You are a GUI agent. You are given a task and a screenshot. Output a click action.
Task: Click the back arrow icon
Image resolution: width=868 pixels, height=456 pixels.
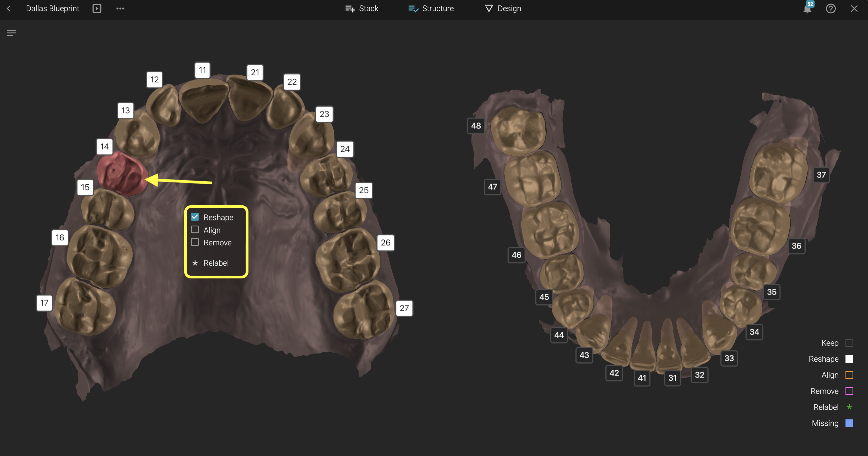[x=9, y=8]
